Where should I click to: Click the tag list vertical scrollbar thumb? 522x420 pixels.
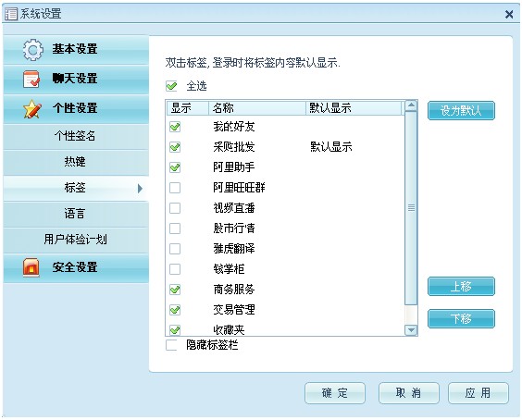(411, 208)
